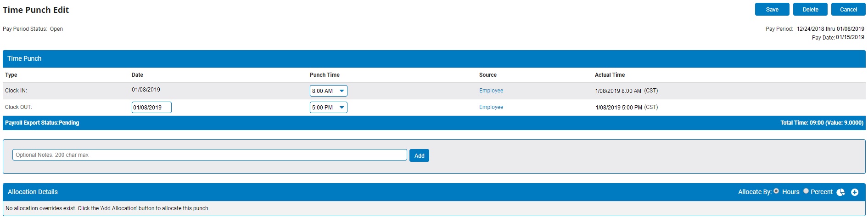
Task: Click the Payroll Export Status Pending label
Action: point(42,123)
